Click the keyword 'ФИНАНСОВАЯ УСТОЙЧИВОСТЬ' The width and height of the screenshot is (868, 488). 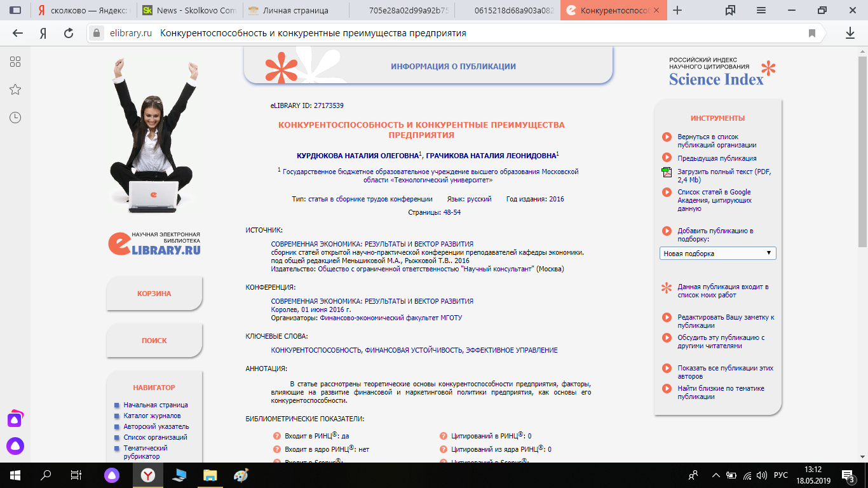(414, 350)
